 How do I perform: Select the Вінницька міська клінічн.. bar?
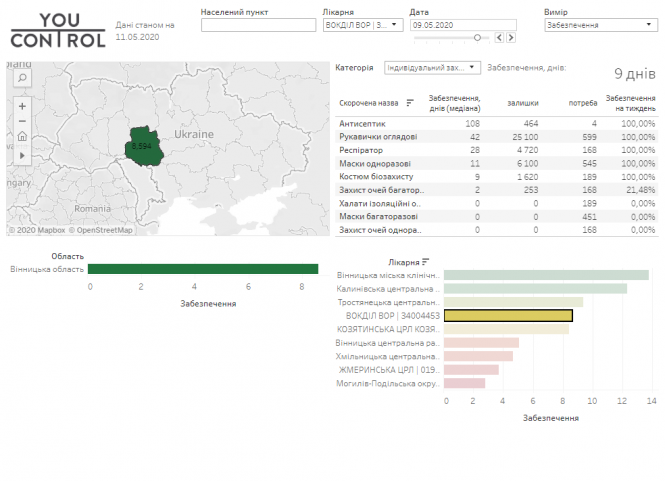tap(546, 275)
